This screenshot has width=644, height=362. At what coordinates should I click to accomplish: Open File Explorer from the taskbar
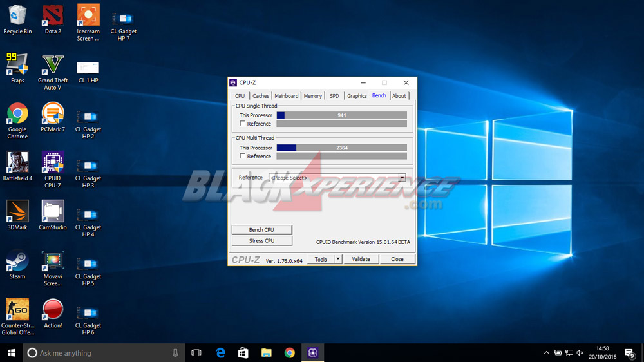(266, 352)
